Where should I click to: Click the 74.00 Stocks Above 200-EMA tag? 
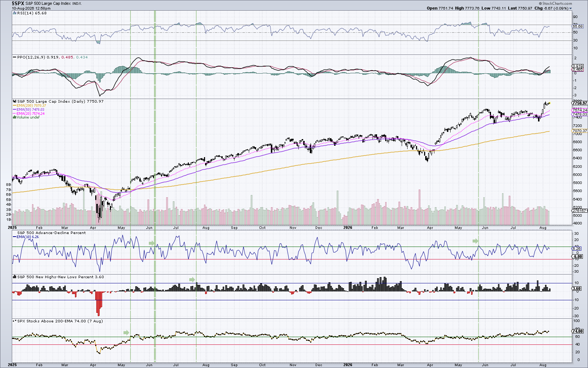point(578,331)
